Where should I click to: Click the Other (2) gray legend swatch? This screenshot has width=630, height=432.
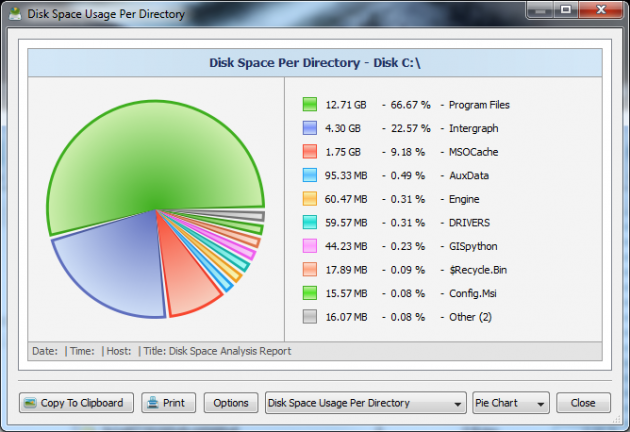(310, 317)
